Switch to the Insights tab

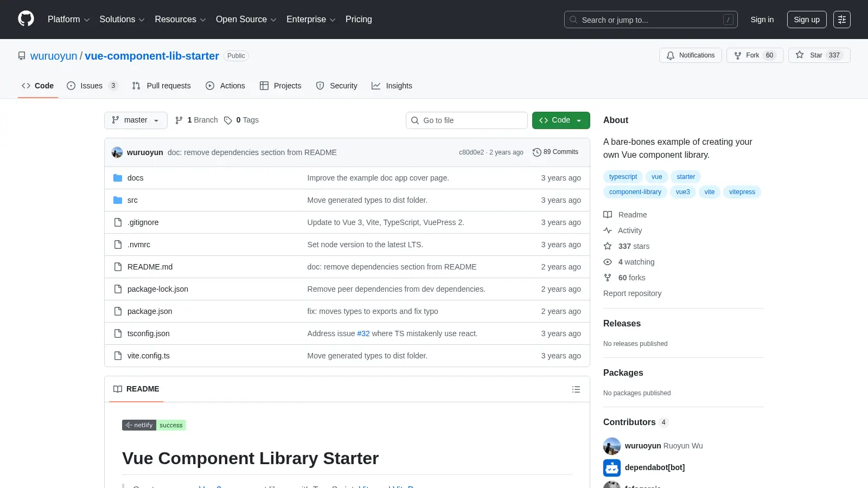pyautogui.click(x=392, y=86)
